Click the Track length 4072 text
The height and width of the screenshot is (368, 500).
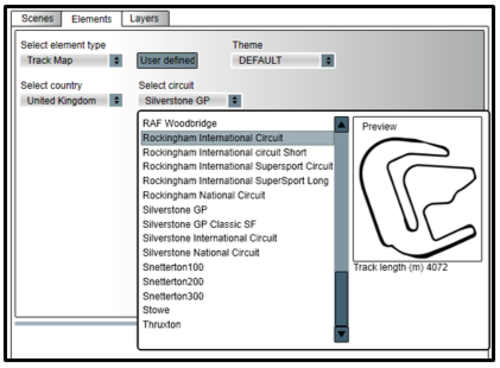400,267
